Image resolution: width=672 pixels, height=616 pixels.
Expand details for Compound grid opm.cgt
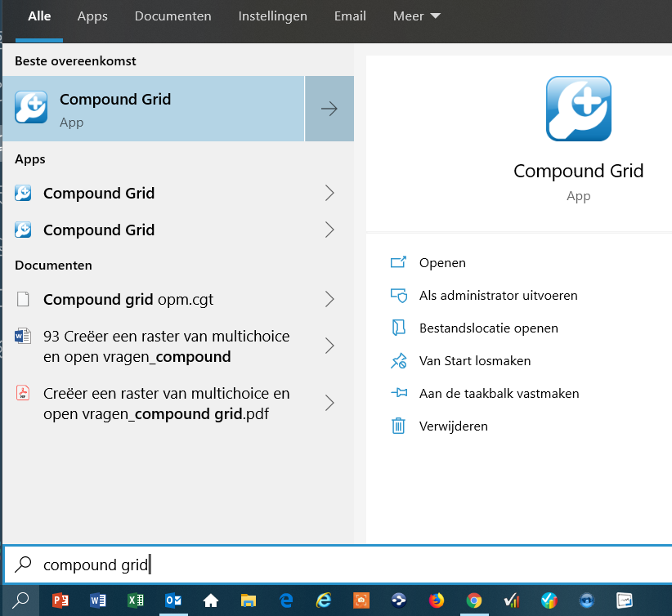click(329, 300)
